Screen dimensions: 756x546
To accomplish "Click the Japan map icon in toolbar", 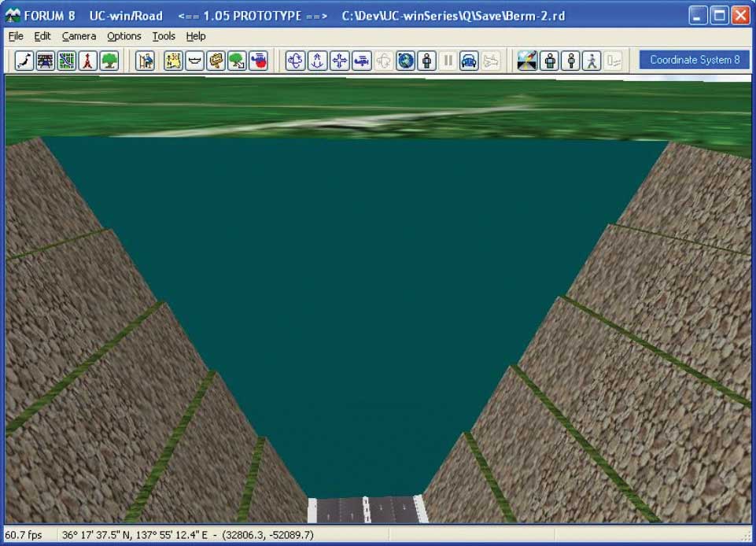I will coord(24,61).
